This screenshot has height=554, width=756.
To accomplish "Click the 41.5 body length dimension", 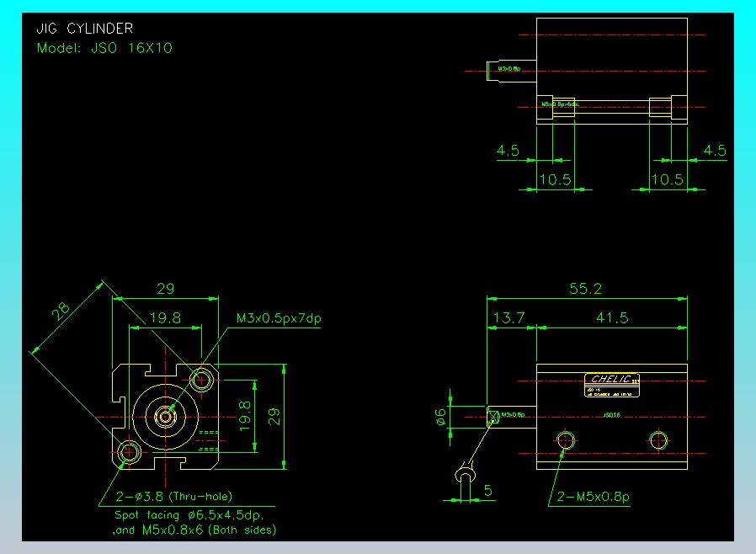I will click(x=612, y=317).
